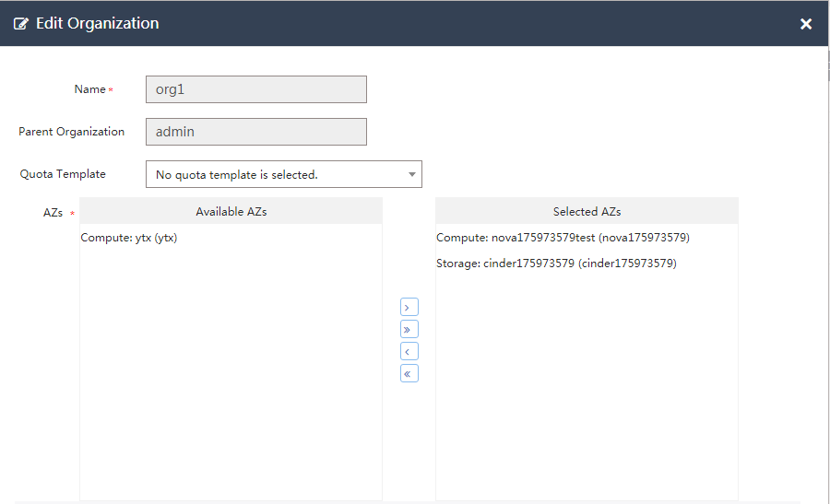Remove all AZs from Selected list
This screenshot has width=830, height=504.
tap(409, 373)
